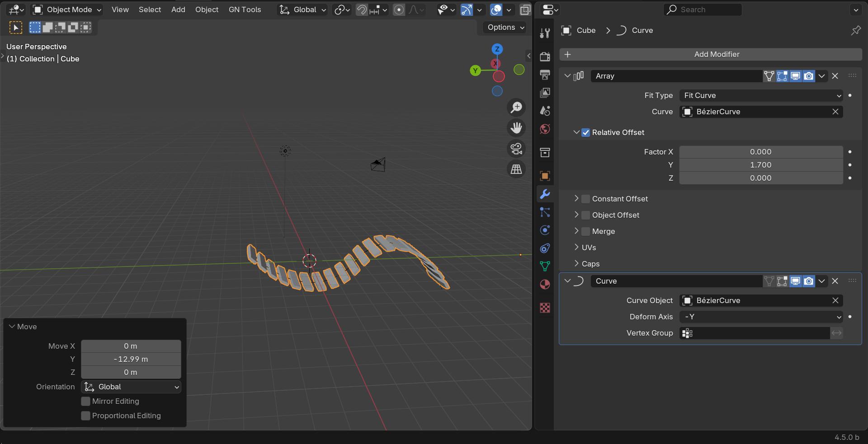This screenshot has width=868, height=444.
Task: Open the View menu
Action: [120, 9]
